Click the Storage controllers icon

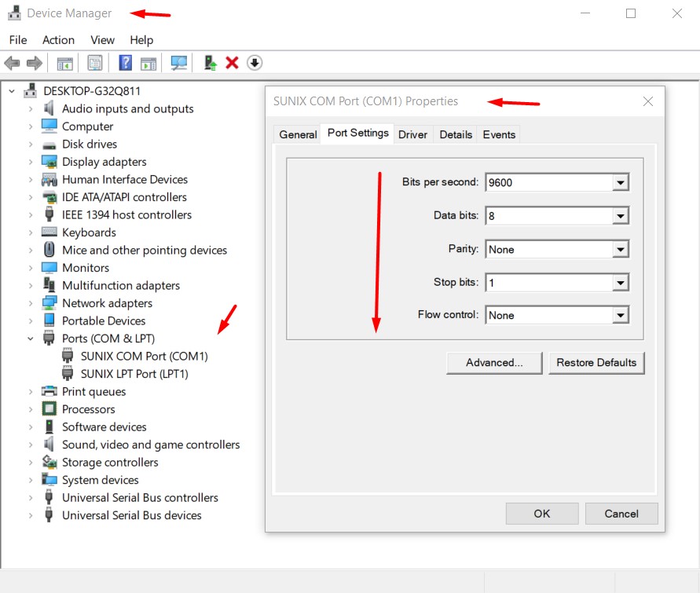49,462
